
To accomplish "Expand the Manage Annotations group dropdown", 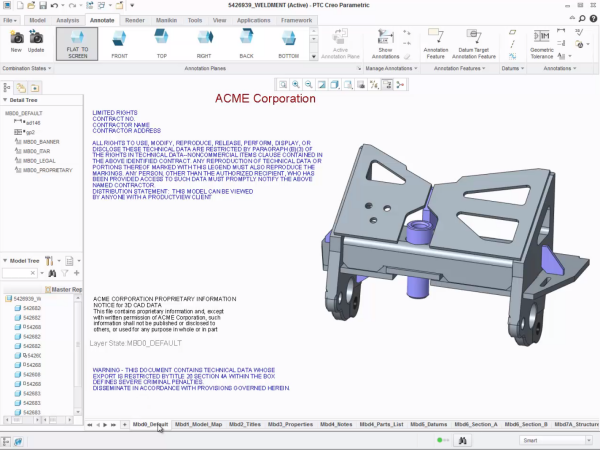I will click(391, 68).
